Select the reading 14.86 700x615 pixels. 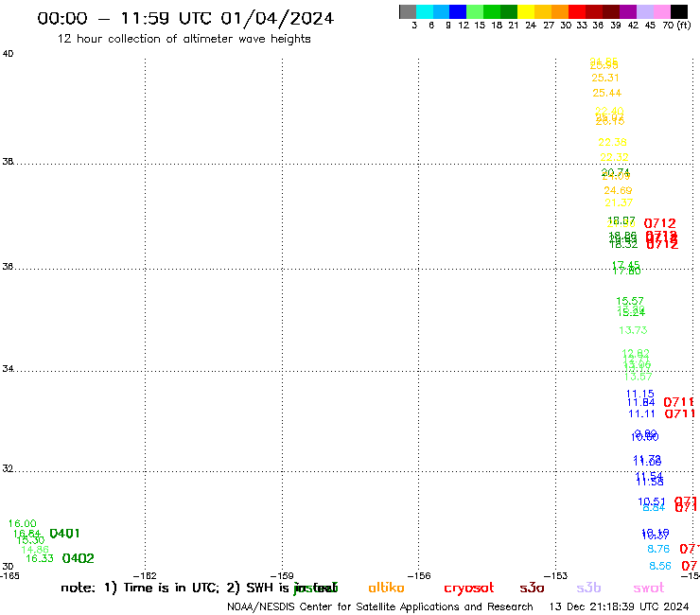[35, 550]
